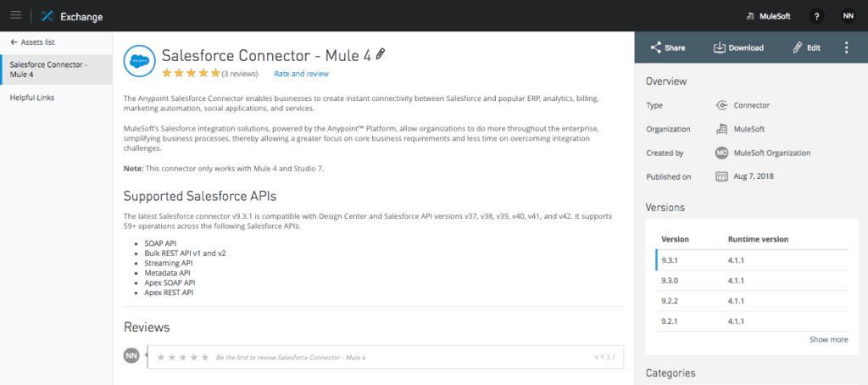Rate five stars in review box

pyautogui.click(x=204, y=357)
